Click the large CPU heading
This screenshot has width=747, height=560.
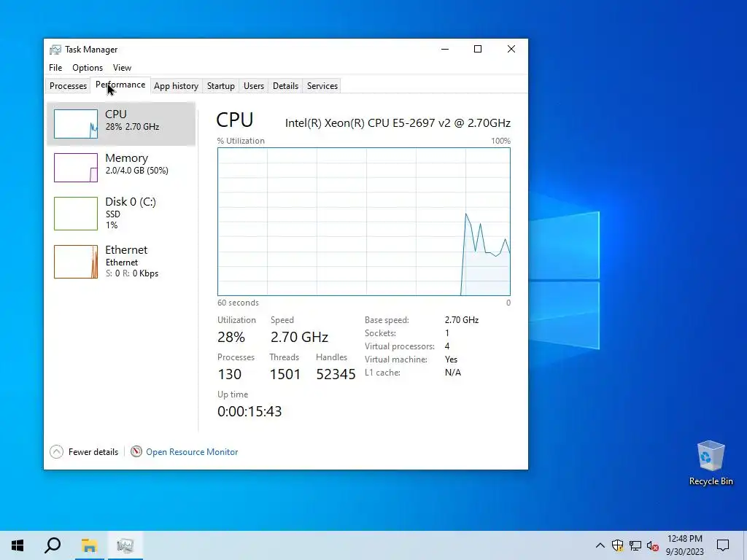(x=234, y=120)
